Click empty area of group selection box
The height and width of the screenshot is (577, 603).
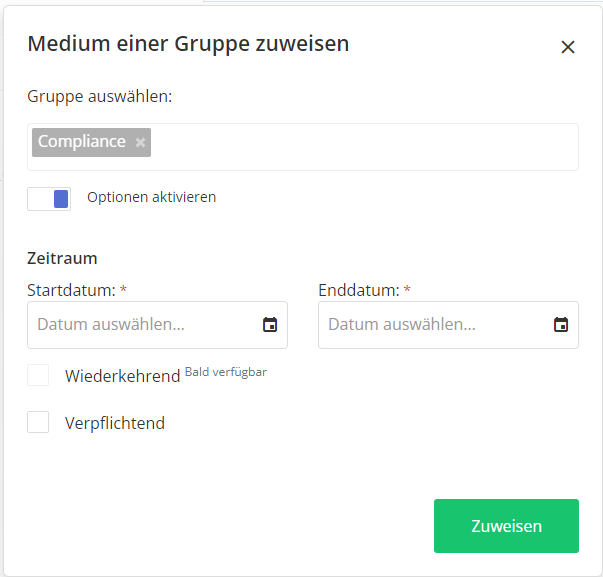coord(360,147)
